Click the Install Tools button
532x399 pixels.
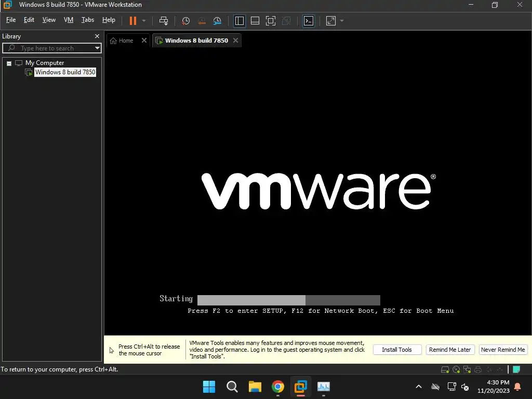(397, 350)
